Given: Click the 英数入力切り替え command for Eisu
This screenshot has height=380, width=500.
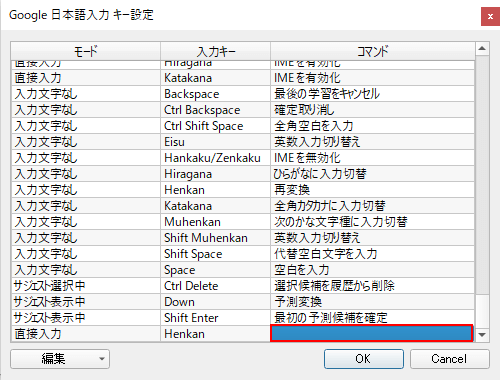Looking at the screenshot, I should tap(372, 142).
